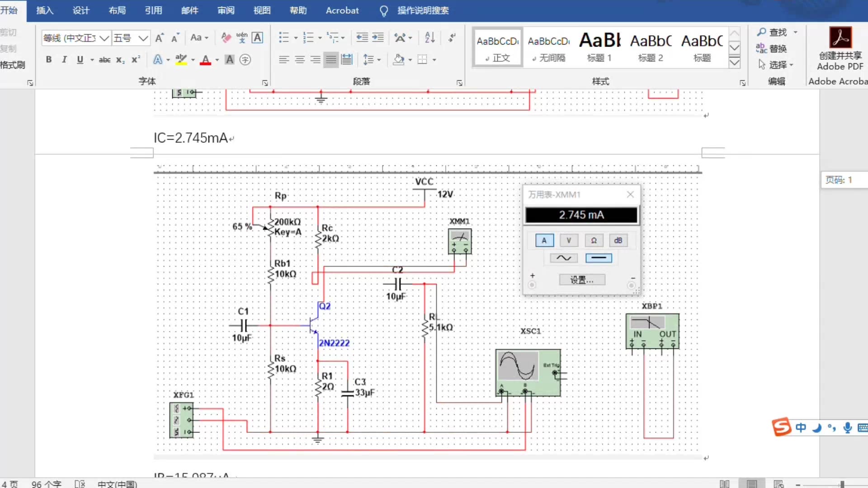Open the font size dropdown
This screenshot has height=488, width=868.
(x=143, y=38)
